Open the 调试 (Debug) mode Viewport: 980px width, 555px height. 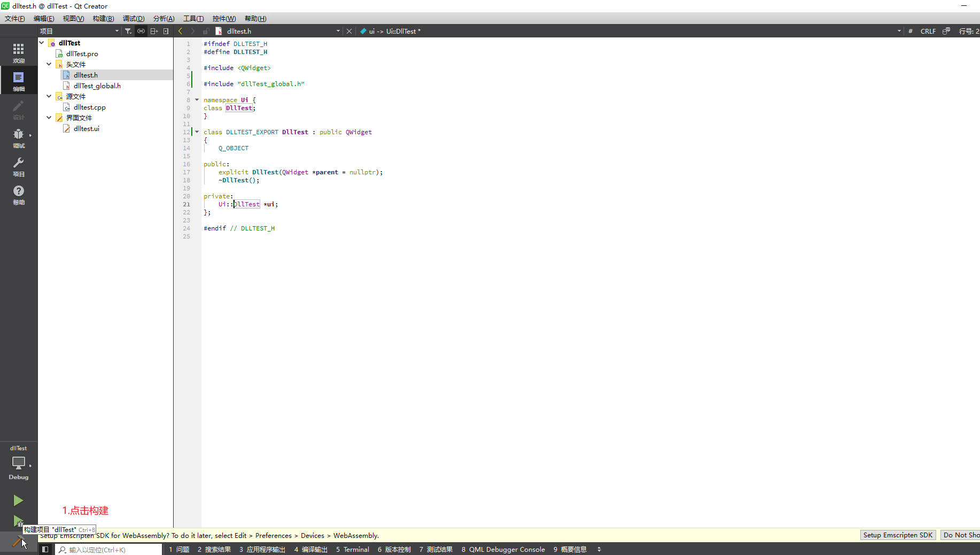click(18, 137)
